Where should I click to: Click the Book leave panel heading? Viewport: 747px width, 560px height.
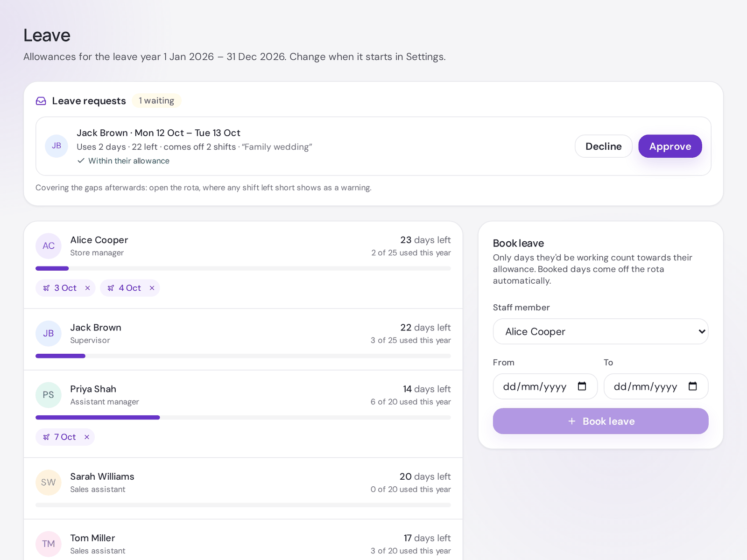coord(518,243)
